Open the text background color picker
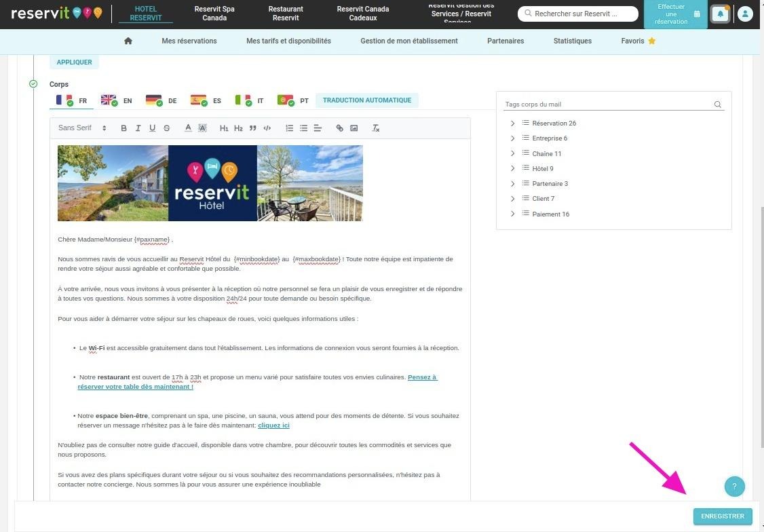The image size is (764, 532). tap(203, 128)
